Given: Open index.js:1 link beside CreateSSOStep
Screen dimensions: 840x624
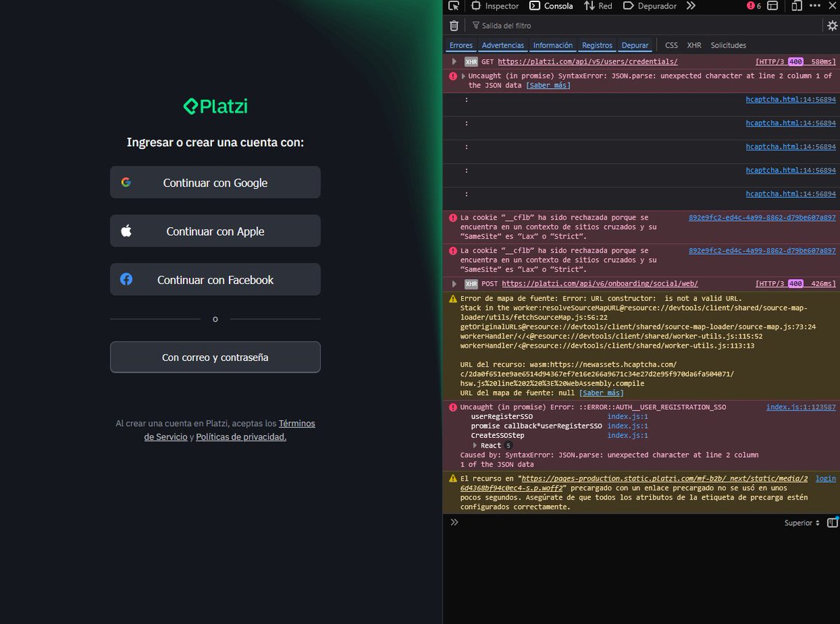Looking at the screenshot, I should [x=627, y=435].
